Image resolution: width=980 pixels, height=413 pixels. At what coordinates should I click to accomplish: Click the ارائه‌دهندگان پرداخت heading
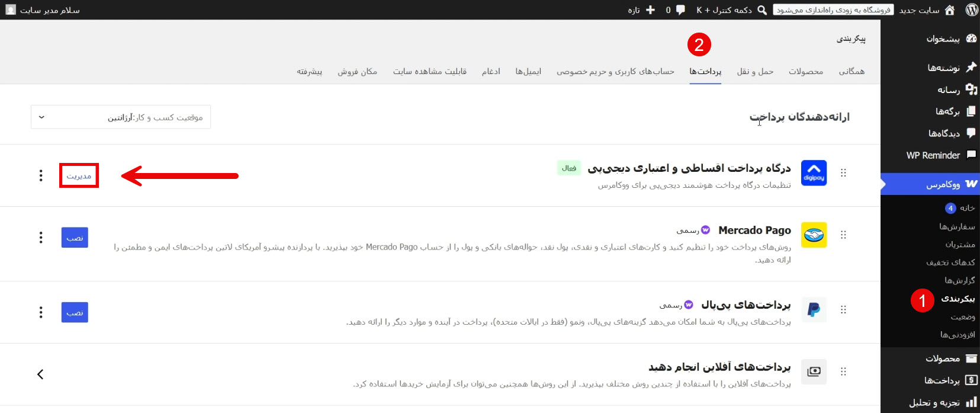[x=799, y=117]
